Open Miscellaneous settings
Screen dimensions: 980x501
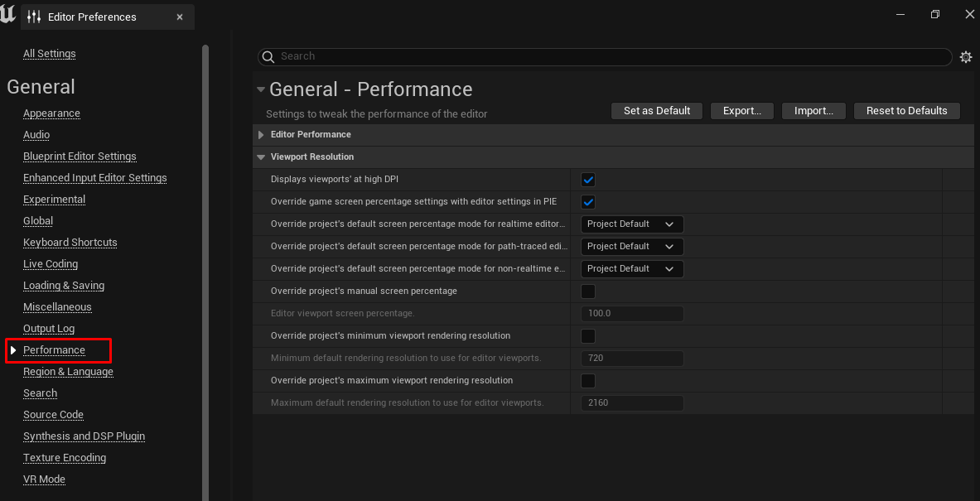(x=57, y=307)
